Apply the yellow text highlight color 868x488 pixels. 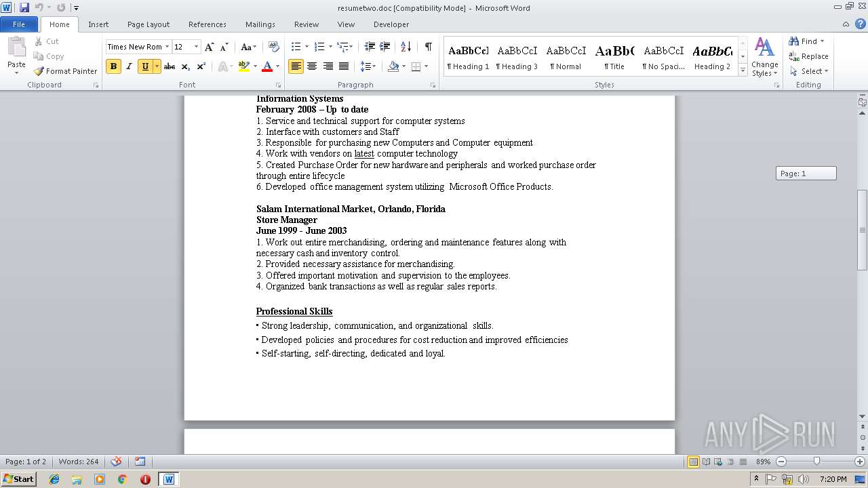[243, 66]
